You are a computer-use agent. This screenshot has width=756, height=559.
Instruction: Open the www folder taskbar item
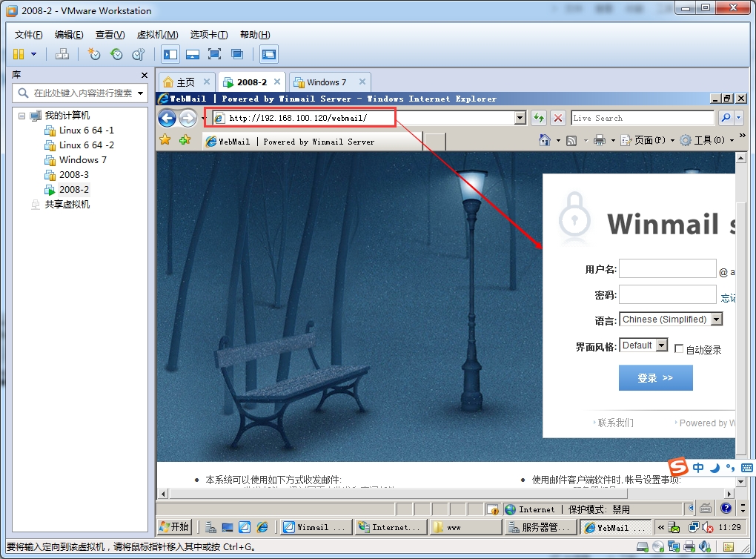pos(465,527)
